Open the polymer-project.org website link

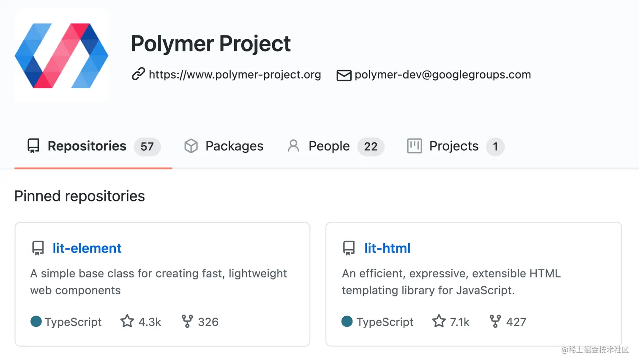tap(235, 75)
